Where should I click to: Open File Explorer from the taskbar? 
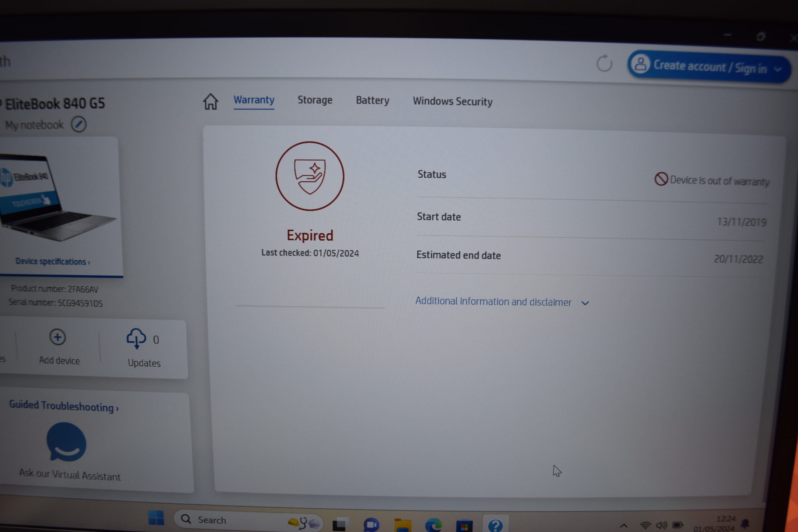pos(403,525)
